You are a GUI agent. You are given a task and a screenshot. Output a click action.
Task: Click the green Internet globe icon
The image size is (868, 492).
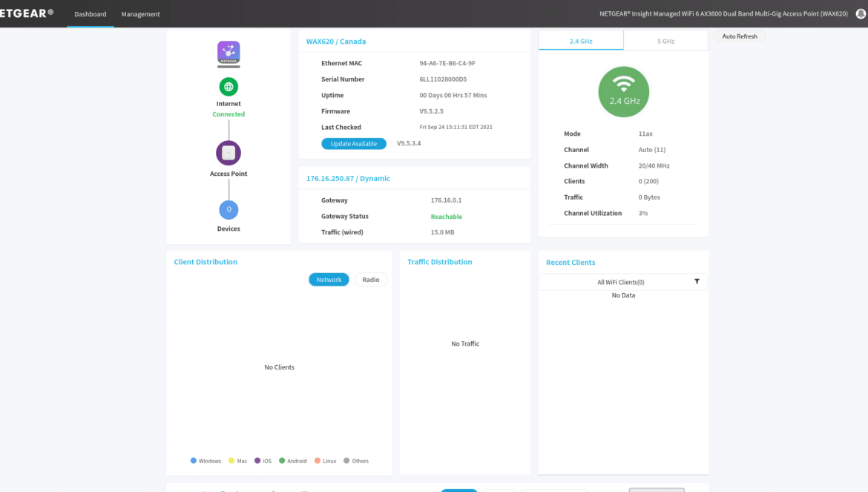pos(228,87)
